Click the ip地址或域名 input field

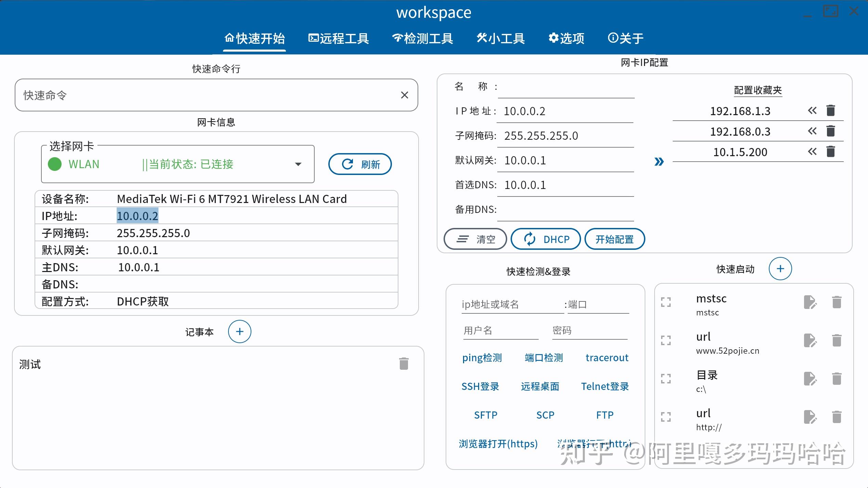point(512,304)
